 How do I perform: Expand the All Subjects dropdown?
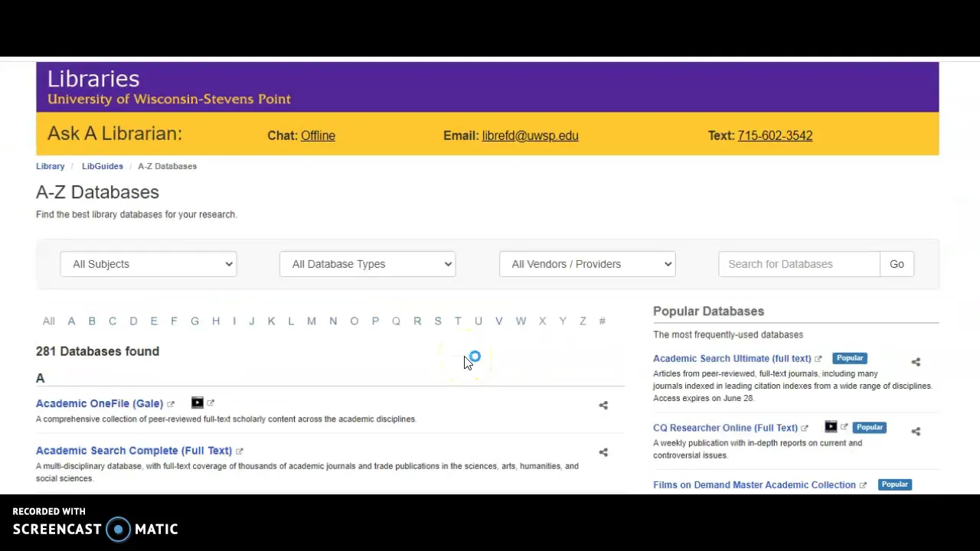(x=149, y=264)
